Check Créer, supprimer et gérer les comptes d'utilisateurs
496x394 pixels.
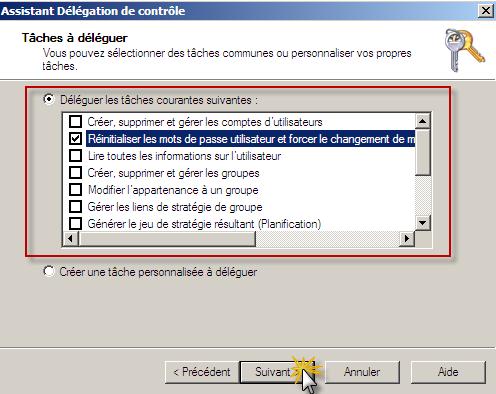[75, 121]
